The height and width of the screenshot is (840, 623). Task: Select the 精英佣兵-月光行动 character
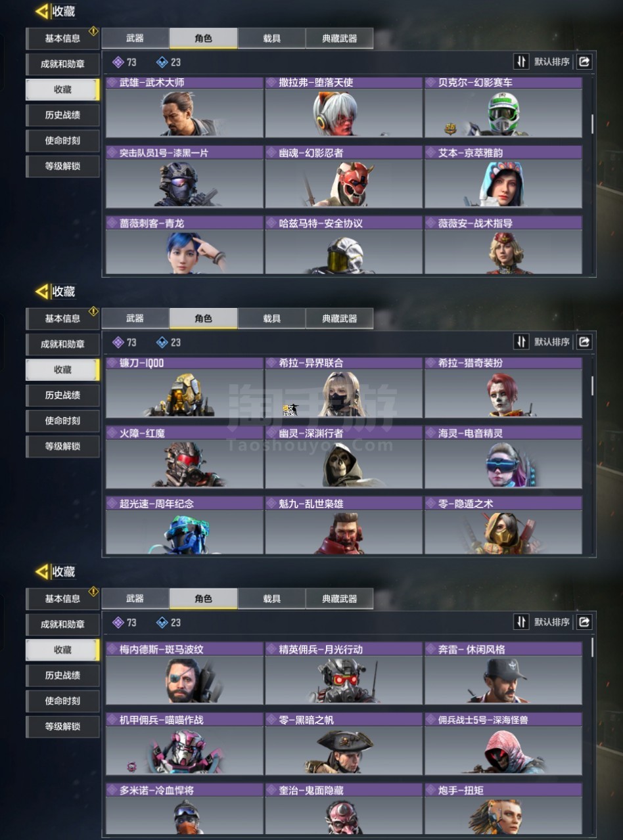[344, 674]
